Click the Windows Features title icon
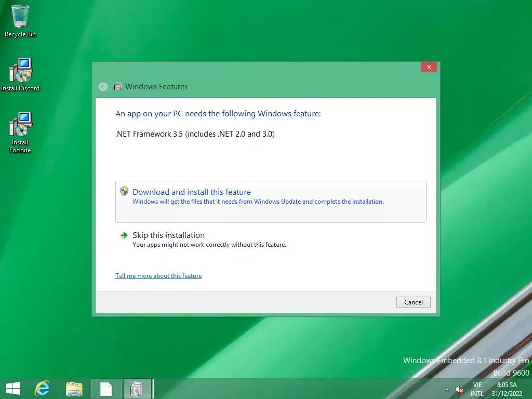Image resolution: width=532 pixels, height=399 pixels. (x=118, y=87)
